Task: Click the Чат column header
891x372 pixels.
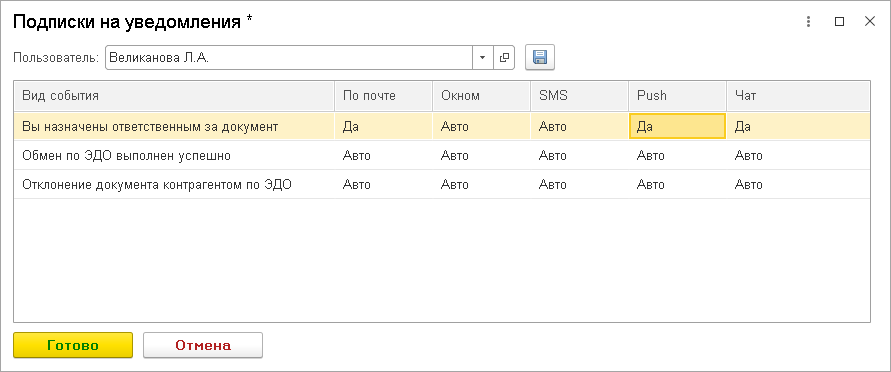Action: (798, 96)
